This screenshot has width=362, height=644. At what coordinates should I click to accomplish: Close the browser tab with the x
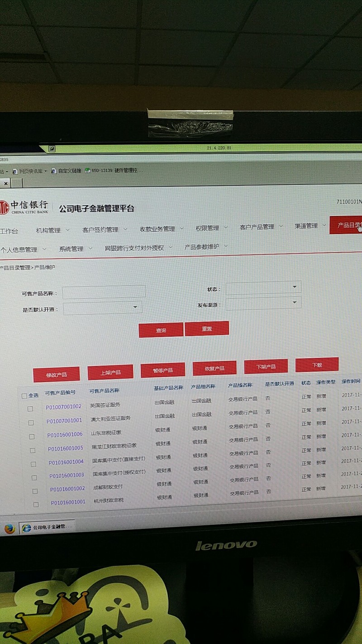(5, 183)
